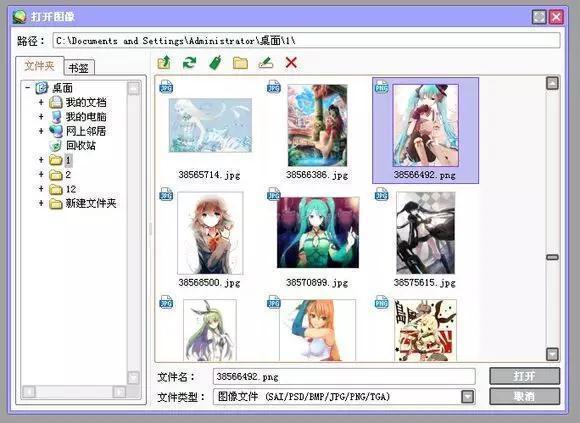The height and width of the screenshot is (423, 580).
Task: Maximize the 打开图像 dialog
Action: point(539,17)
